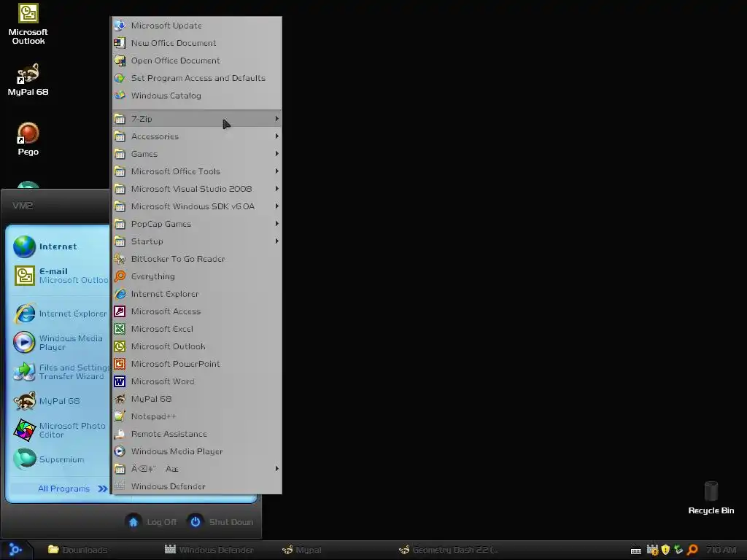Click the Start button on taskbar
The width and height of the screenshot is (747, 560).
pyautogui.click(x=16, y=550)
